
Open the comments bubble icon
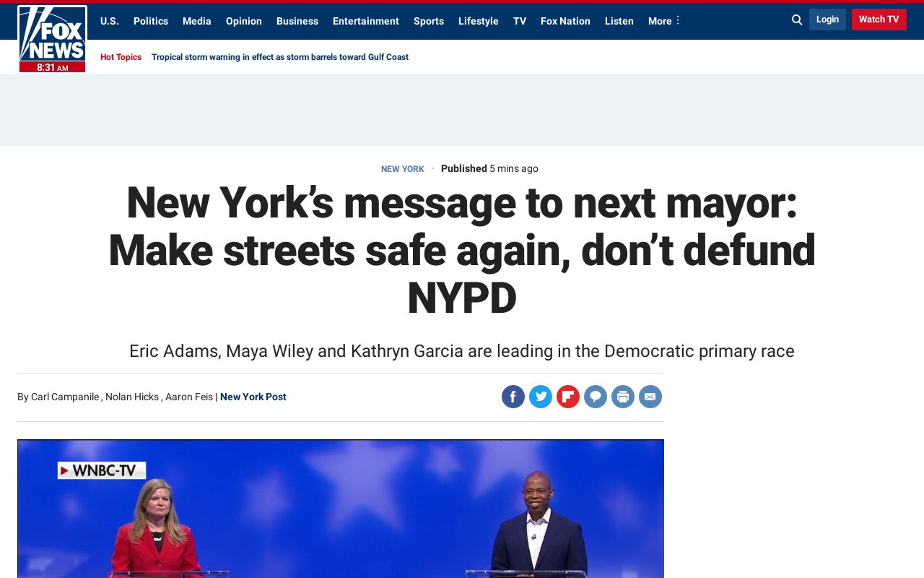(596, 397)
